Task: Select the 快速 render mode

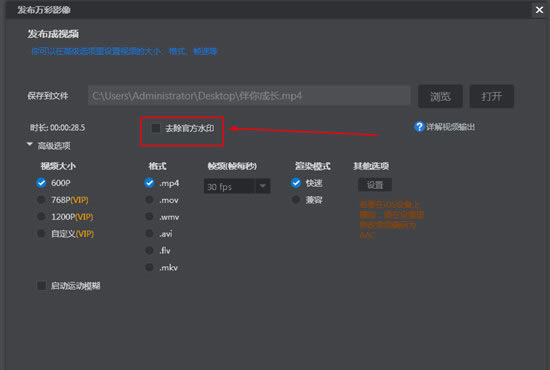Action: (x=296, y=183)
